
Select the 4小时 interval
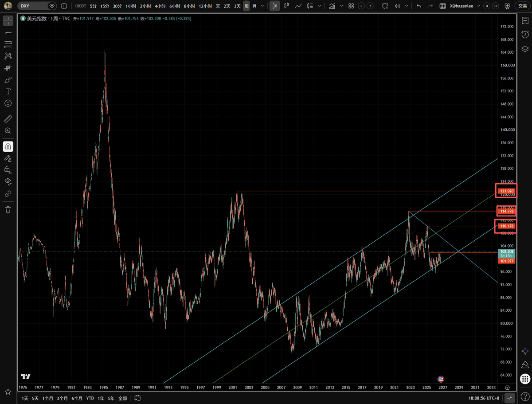click(x=160, y=6)
